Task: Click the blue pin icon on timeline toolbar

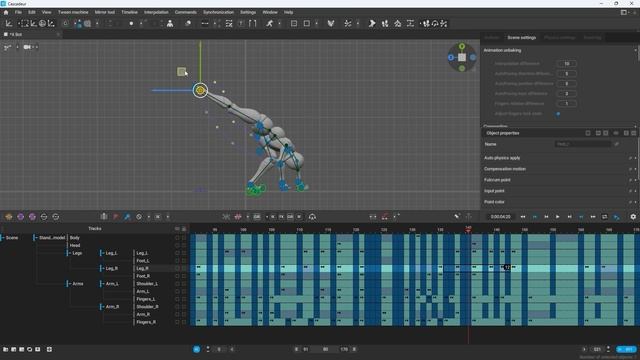Action: (x=127, y=217)
